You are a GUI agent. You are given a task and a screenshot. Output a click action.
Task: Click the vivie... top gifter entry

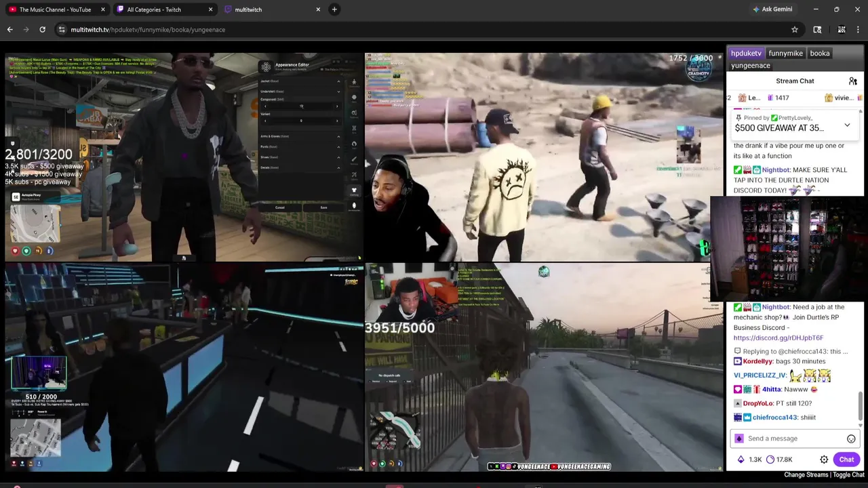(840, 98)
